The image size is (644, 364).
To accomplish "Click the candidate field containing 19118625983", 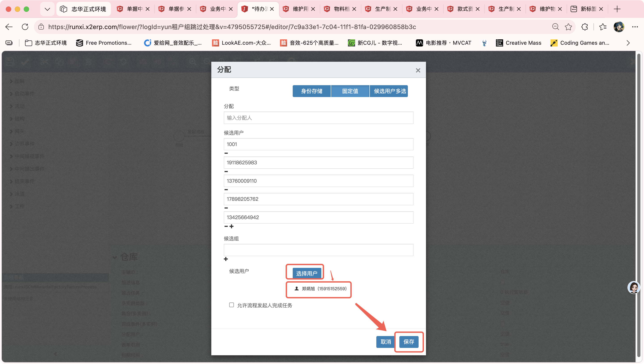I will [318, 163].
